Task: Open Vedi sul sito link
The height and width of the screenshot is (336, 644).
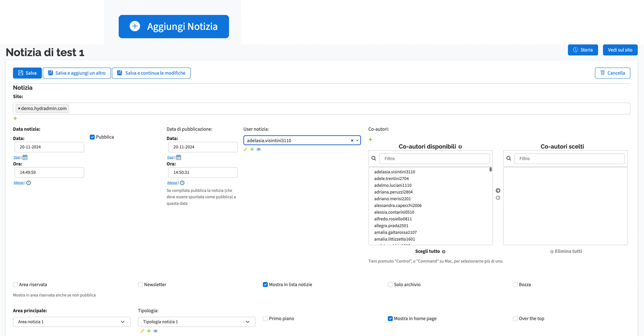Action: coord(620,50)
